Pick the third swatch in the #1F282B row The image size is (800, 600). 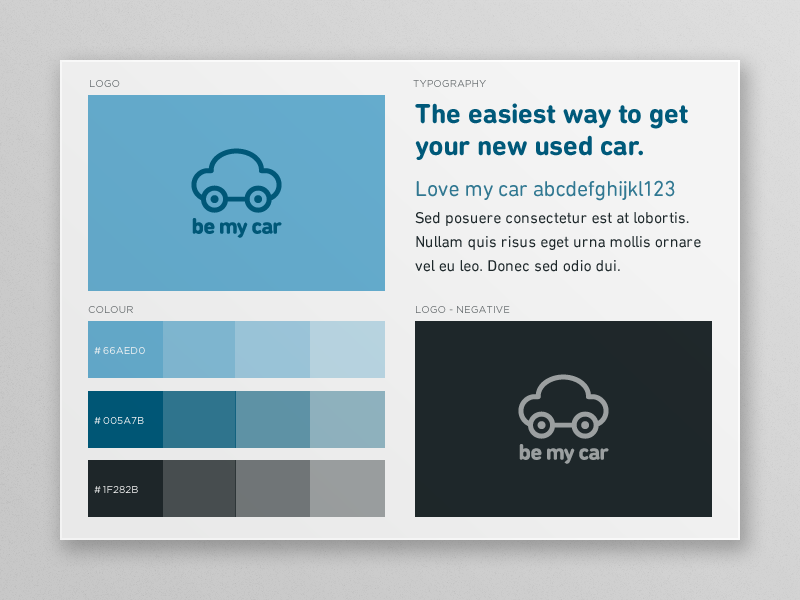click(x=273, y=488)
